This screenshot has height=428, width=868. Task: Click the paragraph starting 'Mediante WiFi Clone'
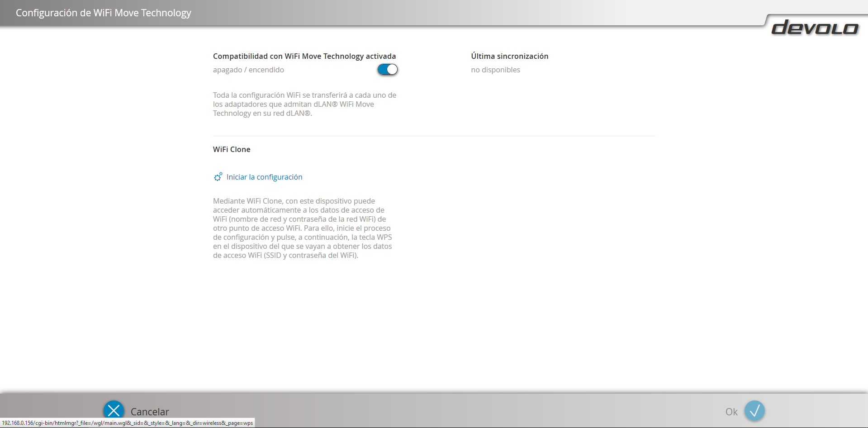[x=303, y=228]
